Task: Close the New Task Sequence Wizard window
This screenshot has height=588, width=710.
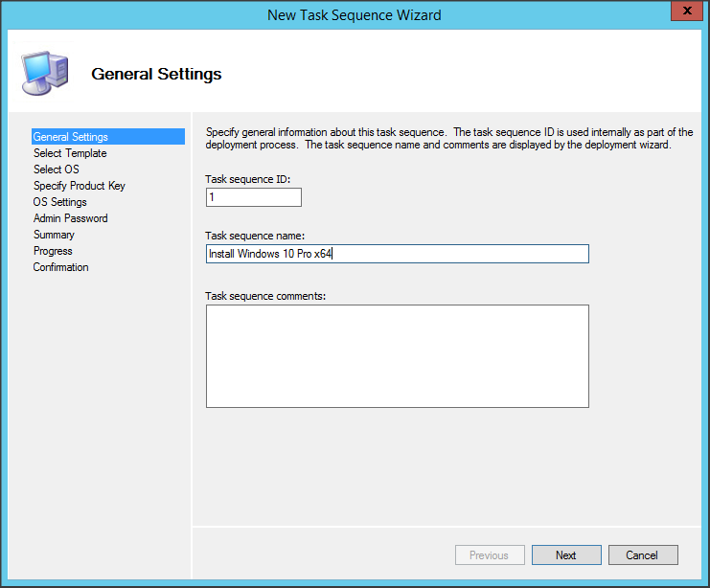Action: (683, 13)
